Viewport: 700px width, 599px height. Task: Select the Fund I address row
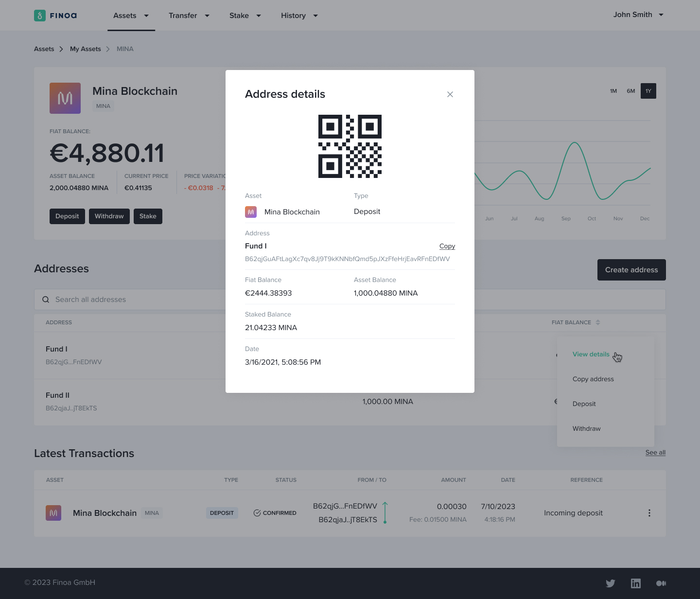[350, 355]
